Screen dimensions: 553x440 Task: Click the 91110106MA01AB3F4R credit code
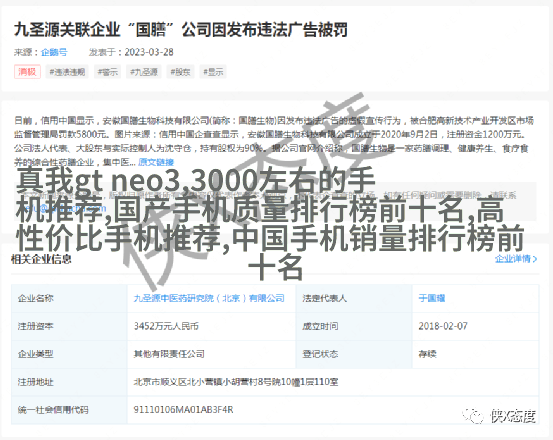(x=183, y=410)
